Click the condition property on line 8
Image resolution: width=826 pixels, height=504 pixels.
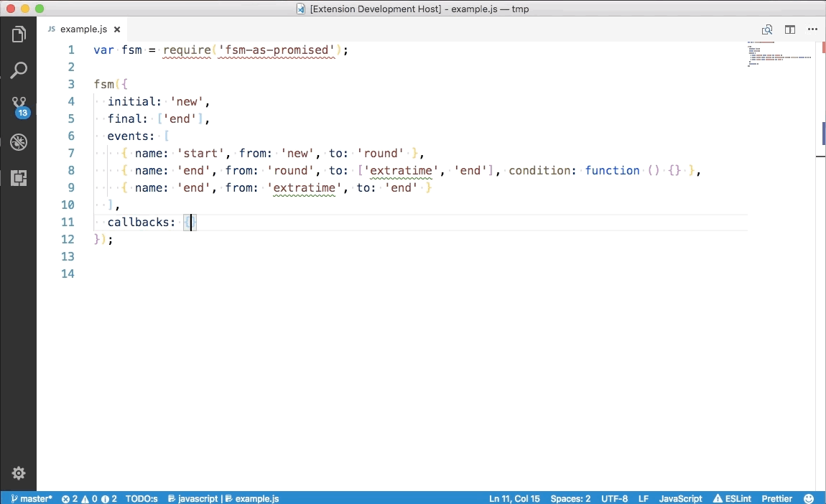tap(539, 171)
